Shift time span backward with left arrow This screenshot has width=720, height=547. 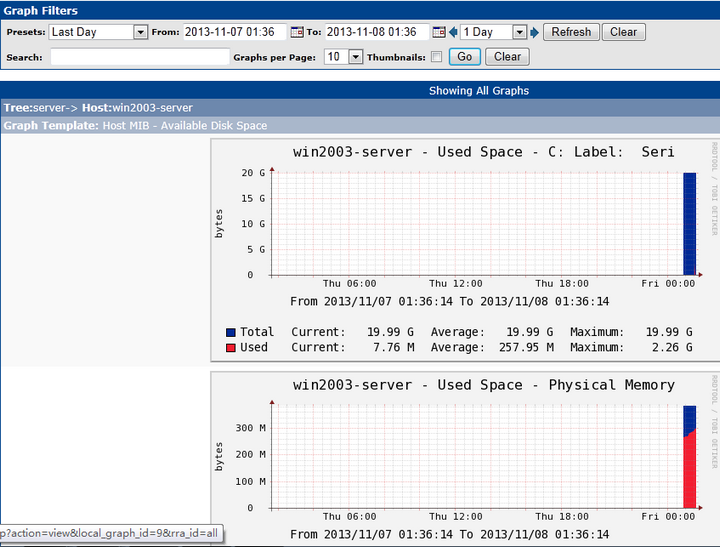(453, 32)
